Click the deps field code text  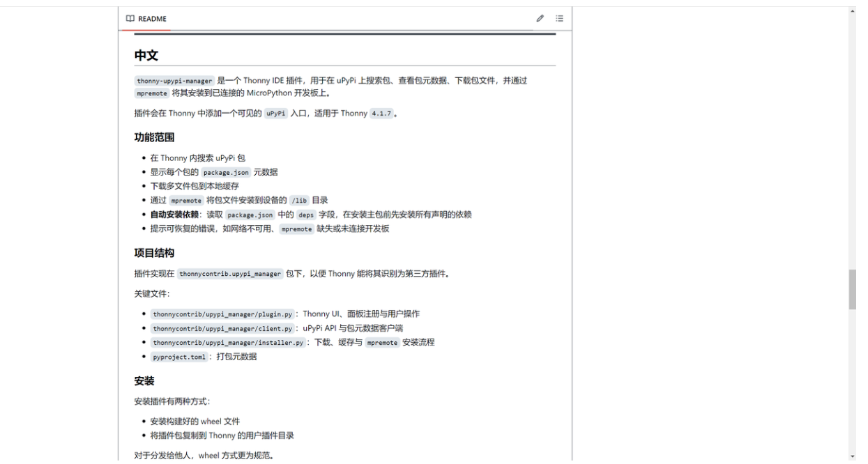(x=307, y=215)
